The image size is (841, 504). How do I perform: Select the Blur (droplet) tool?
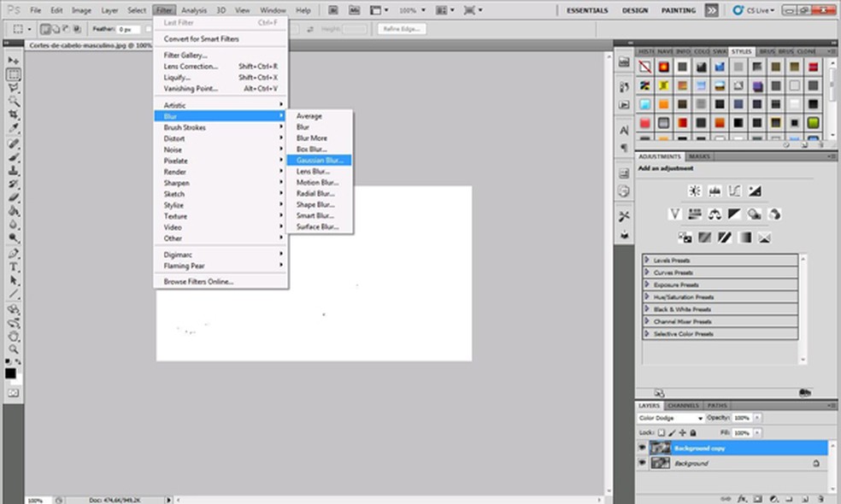click(x=14, y=224)
